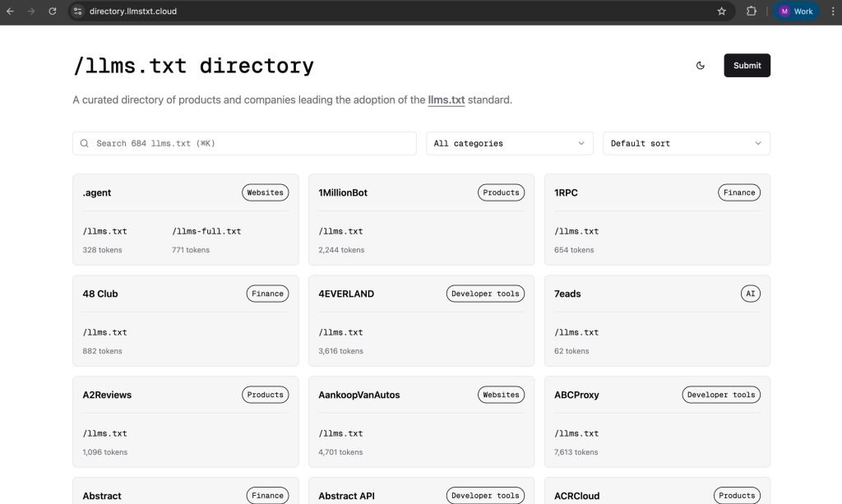Click the magnifier icon in search box

click(85, 143)
